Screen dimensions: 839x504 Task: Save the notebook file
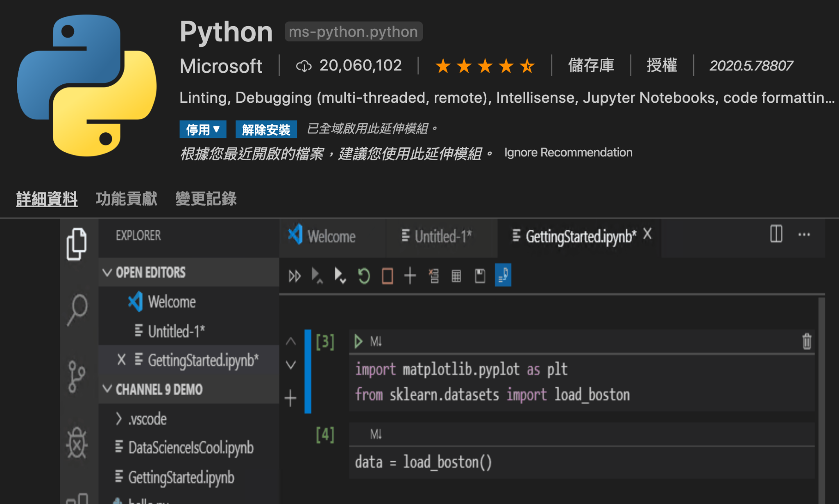[x=479, y=276]
